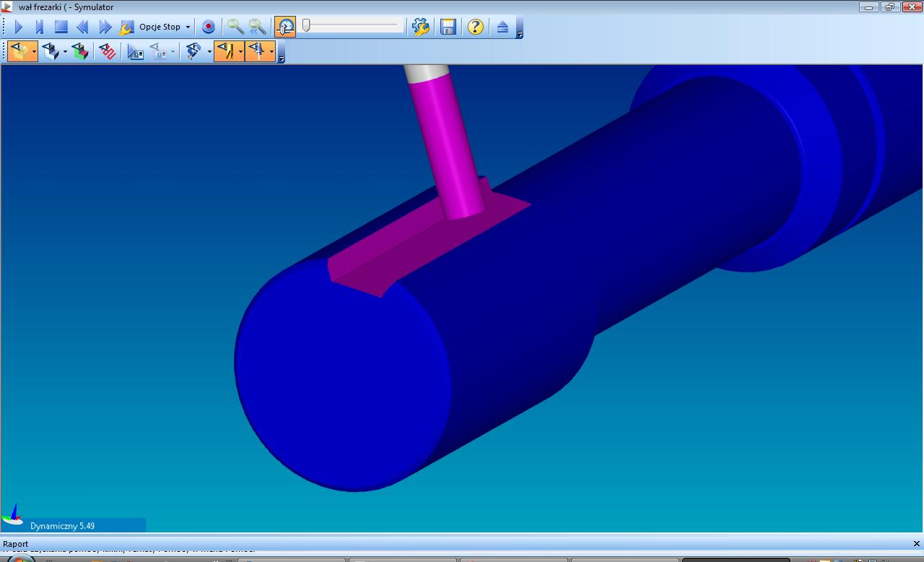Toggle the highlighted speed gauge button
This screenshot has height=562, width=924.
(285, 27)
